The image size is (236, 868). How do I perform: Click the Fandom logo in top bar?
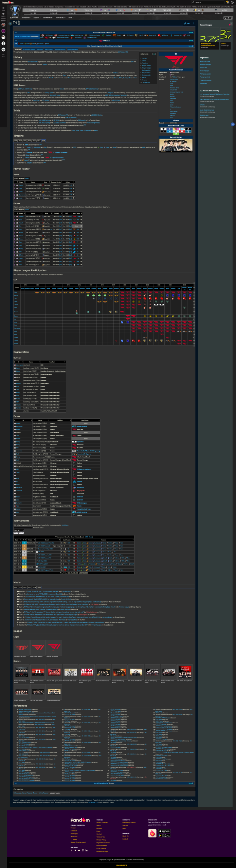pos(7,2)
